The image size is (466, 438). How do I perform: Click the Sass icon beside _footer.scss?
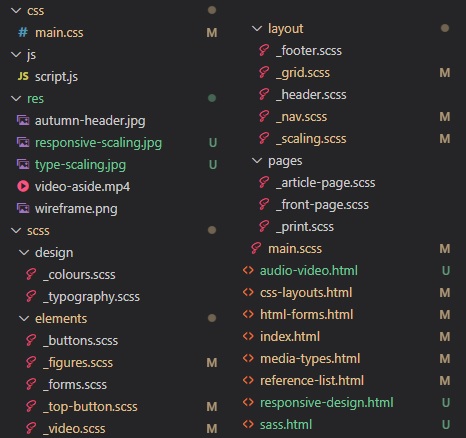click(x=264, y=51)
